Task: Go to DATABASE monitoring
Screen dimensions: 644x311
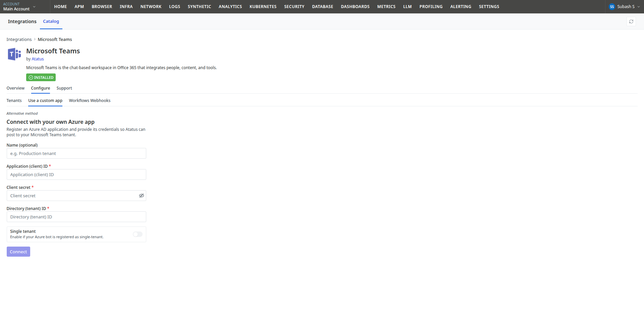Action: coord(323,7)
